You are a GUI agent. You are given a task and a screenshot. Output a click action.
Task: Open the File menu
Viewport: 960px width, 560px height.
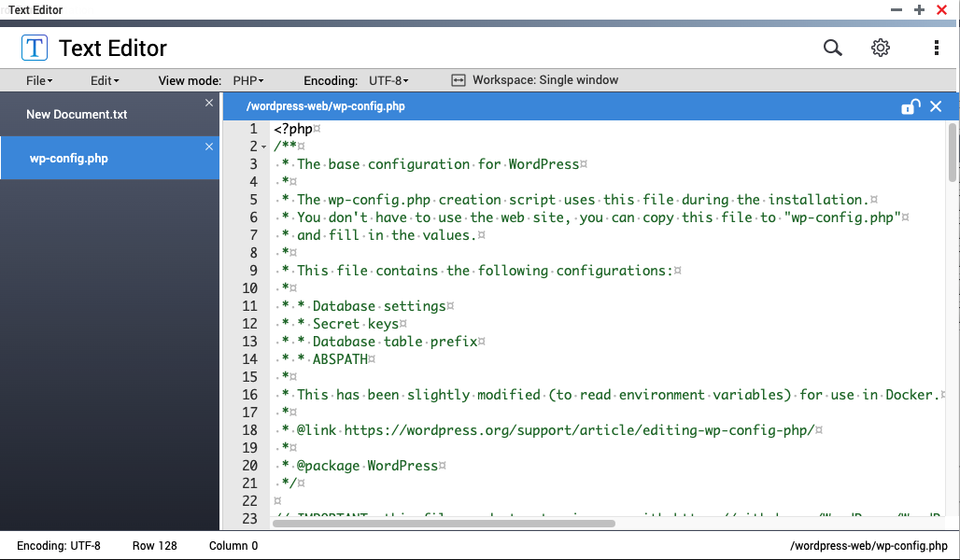pos(39,81)
